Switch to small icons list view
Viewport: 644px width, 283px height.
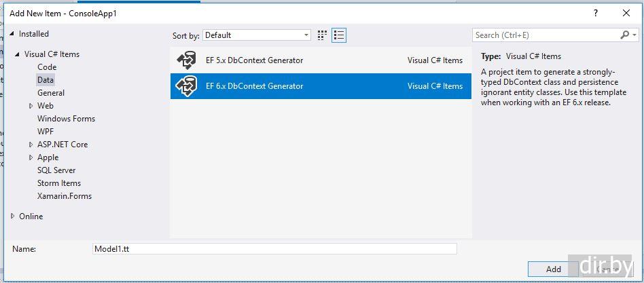coord(339,35)
